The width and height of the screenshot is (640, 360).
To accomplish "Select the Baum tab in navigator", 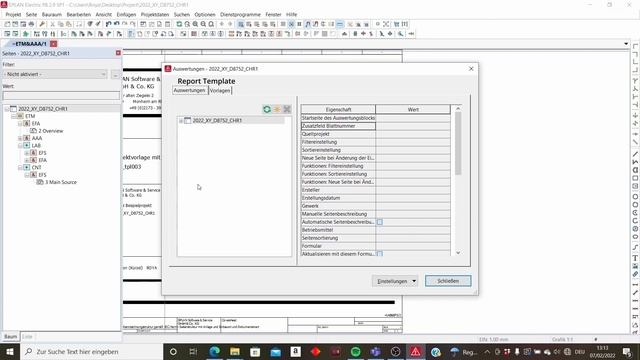I will click(11, 337).
